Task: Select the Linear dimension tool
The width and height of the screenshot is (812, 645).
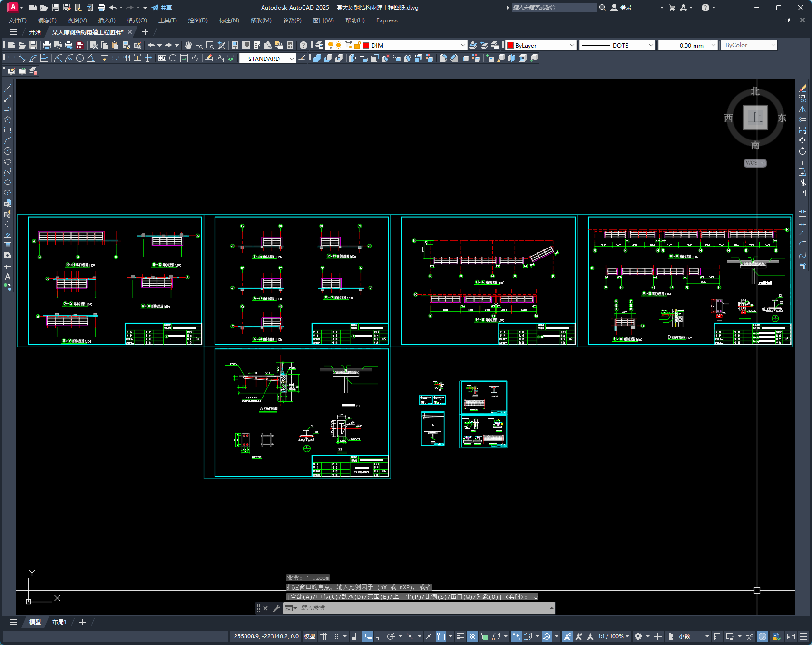Action: coord(11,58)
